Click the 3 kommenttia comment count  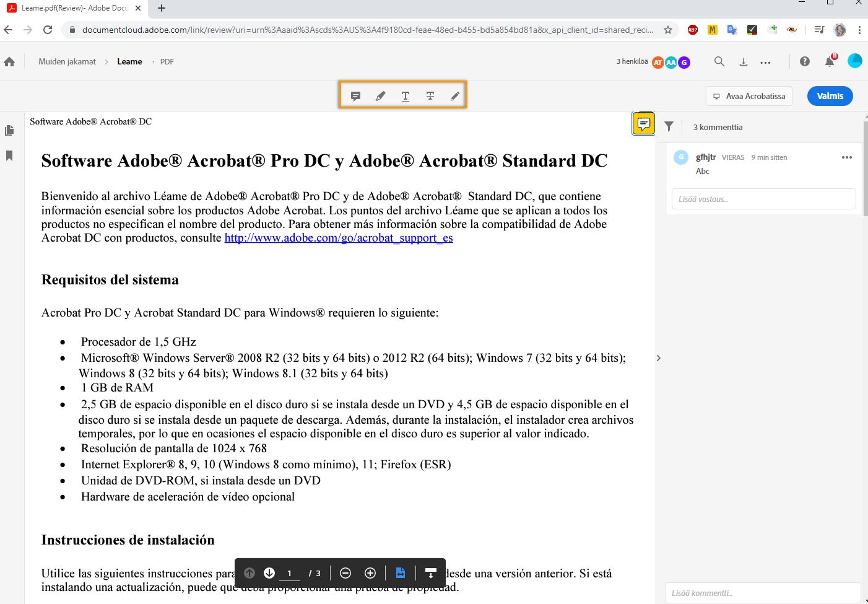[718, 127]
